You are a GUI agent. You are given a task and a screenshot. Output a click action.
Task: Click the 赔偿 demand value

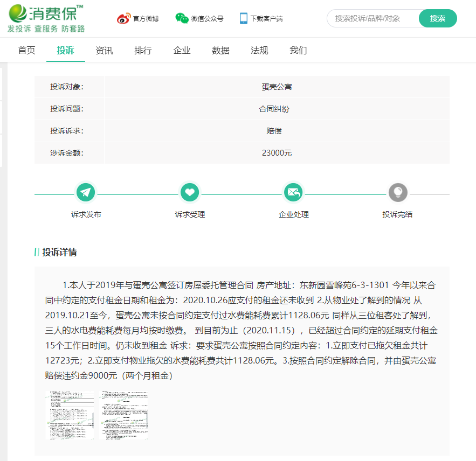click(274, 131)
